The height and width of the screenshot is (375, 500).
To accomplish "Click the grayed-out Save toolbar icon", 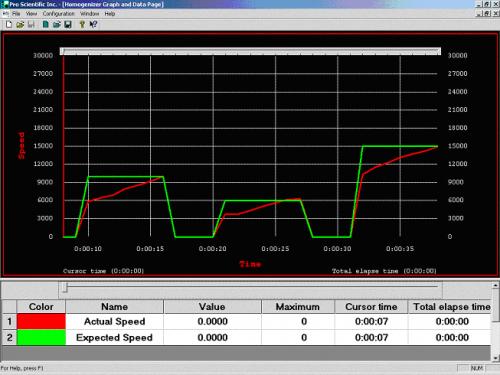I will click(x=31, y=24).
